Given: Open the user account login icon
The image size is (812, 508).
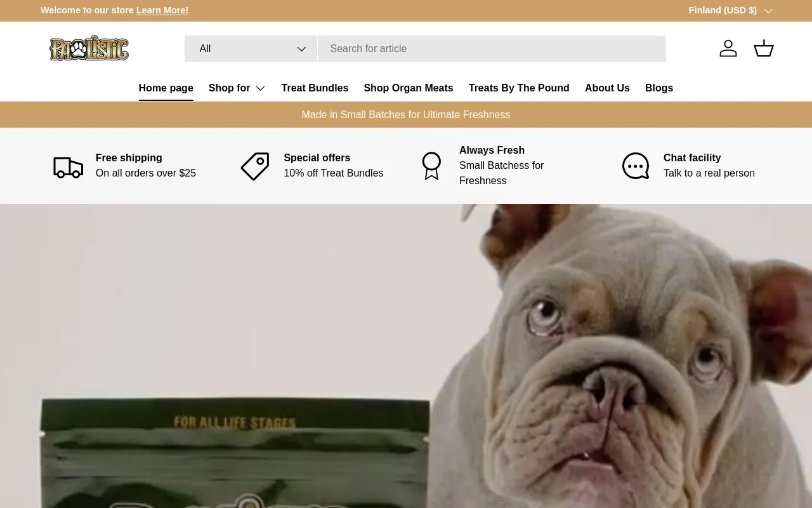Looking at the screenshot, I should 728,49.
